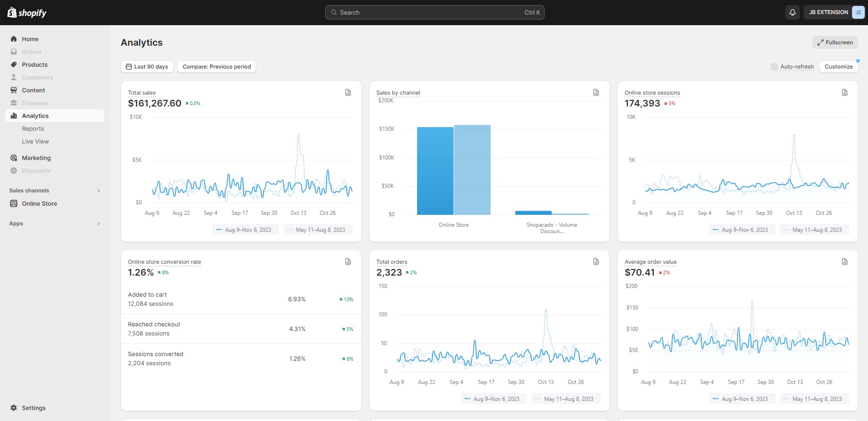Click report icon on Total sales card

click(x=348, y=92)
